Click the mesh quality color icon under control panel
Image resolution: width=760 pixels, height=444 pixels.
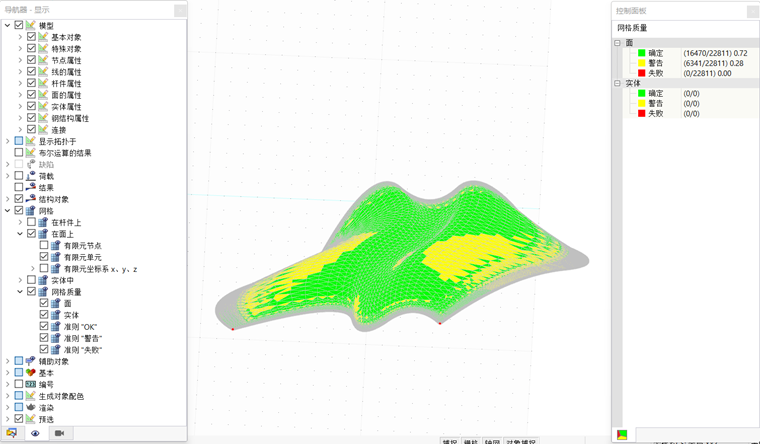tap(622, 434)
